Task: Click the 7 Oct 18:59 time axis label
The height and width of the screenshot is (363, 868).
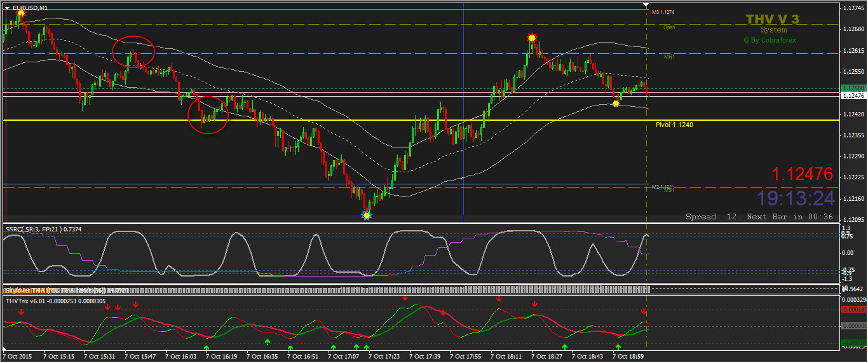Action: (x=628, y=357)
